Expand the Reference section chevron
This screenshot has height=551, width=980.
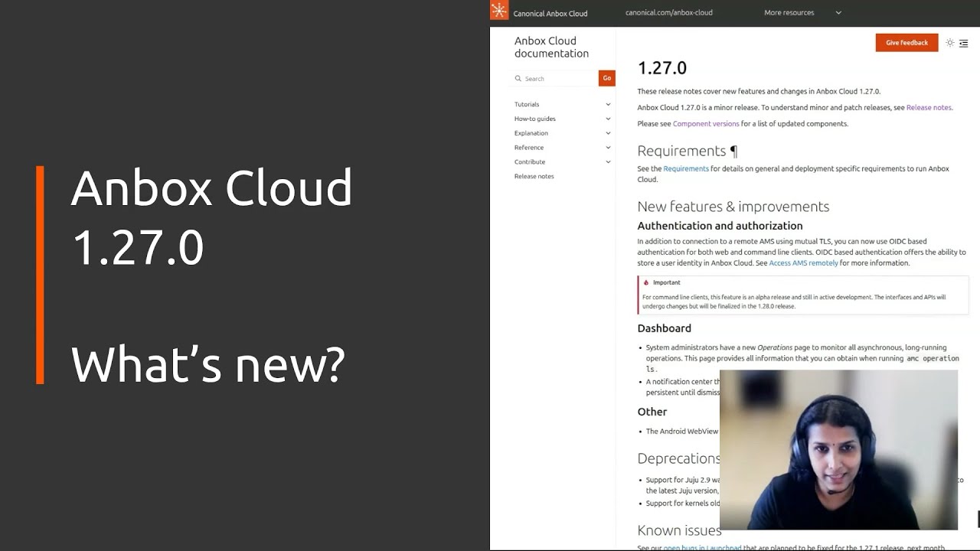click(608, 148)
